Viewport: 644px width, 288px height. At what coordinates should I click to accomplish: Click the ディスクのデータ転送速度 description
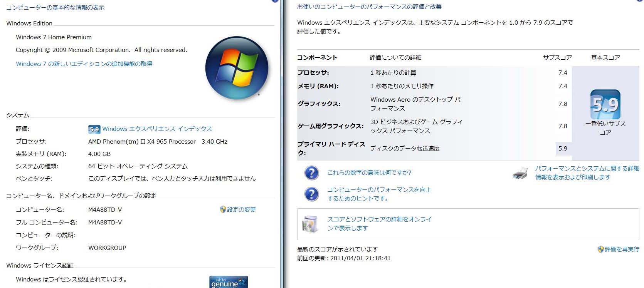405,149
